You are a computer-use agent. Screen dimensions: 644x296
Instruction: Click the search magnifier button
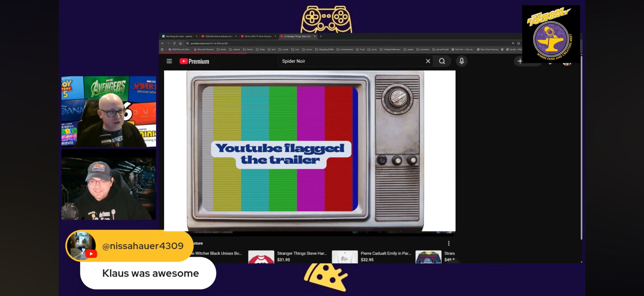[x=442, y=61]
